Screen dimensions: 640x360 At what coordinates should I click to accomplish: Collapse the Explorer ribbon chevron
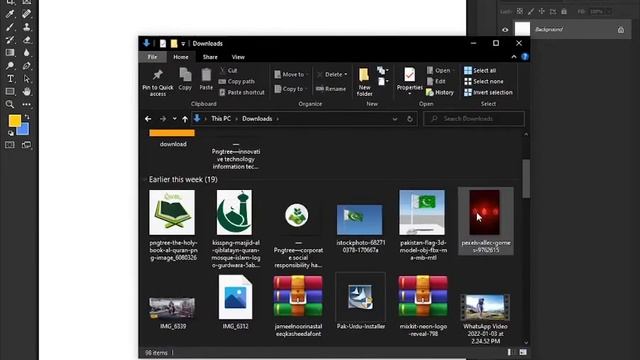[514, 57]
